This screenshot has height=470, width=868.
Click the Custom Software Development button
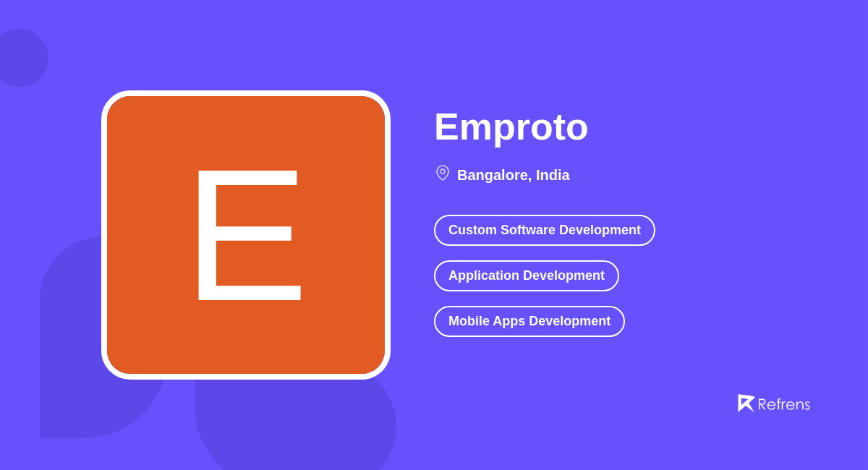tap(544, 230)
